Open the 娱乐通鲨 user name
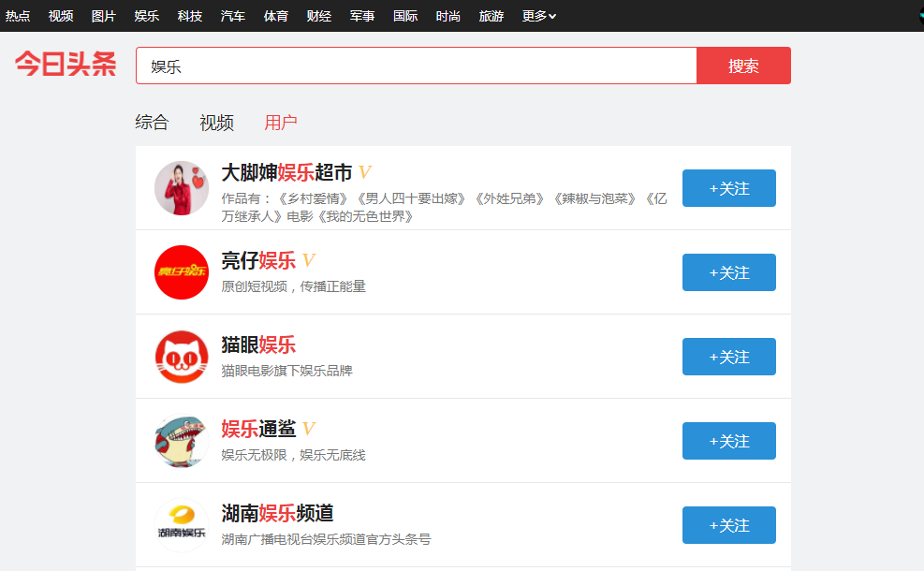924x571 pixels. pos(258,429)
